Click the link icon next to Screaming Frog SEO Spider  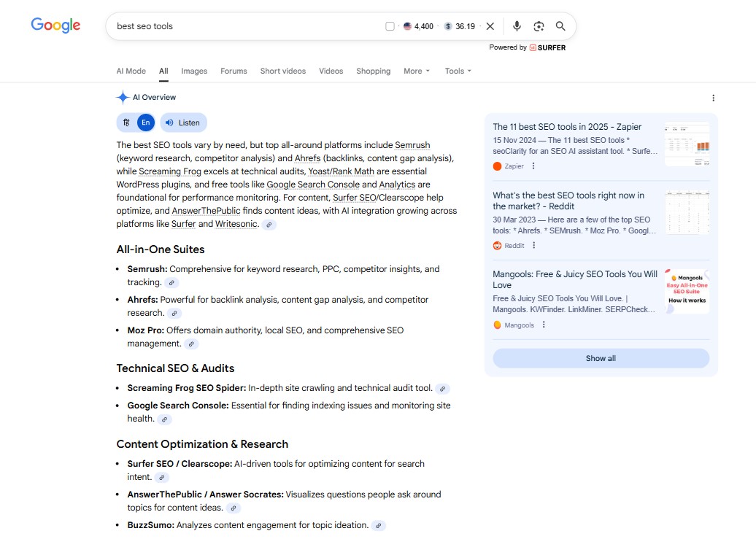coord(442,389)
